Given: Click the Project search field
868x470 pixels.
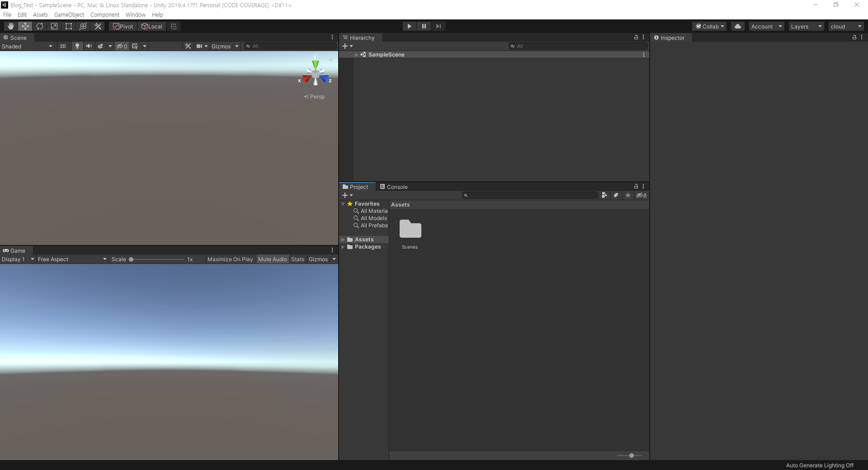Looking at the screenshot, I should 530,195.
